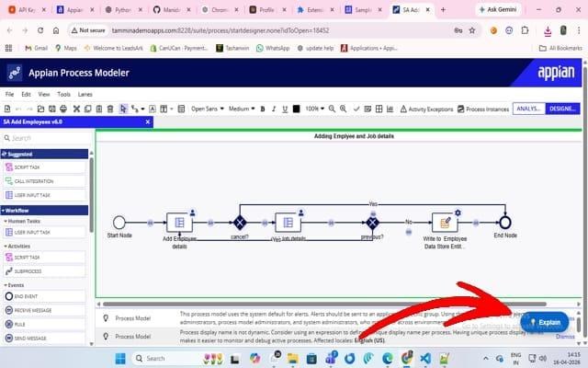Click the New process model icon
Screen dimensions: 588x368
click(7, 109)
